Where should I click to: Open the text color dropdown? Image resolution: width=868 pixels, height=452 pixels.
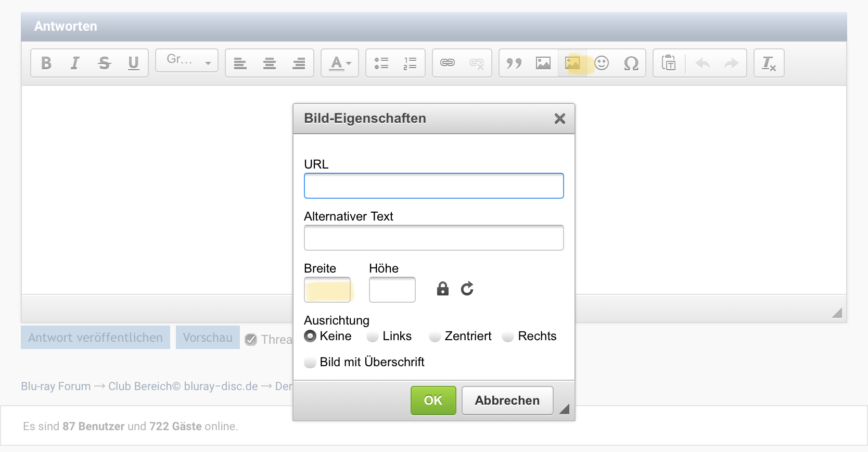[340, 63]
